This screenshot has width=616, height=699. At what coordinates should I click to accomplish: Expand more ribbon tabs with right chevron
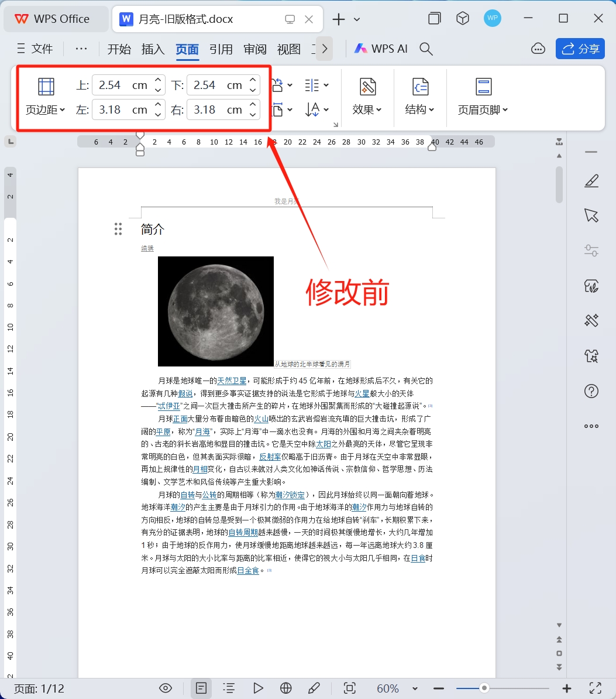pos(325,49)
